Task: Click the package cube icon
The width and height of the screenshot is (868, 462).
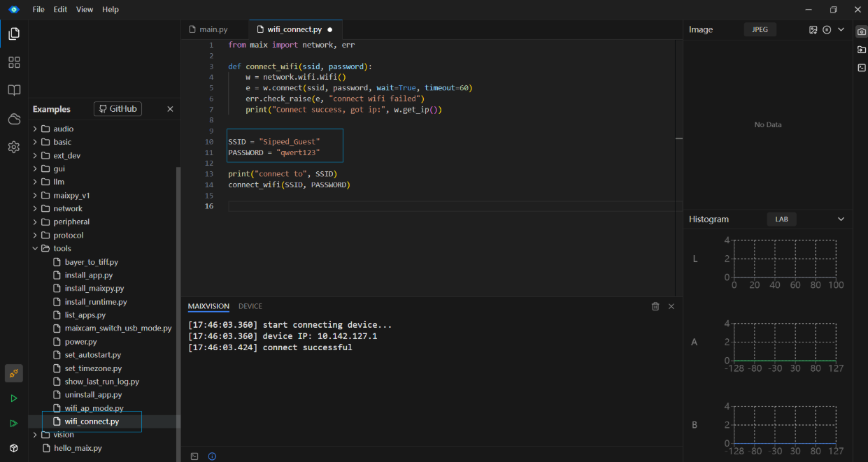Action: [14, 448]
